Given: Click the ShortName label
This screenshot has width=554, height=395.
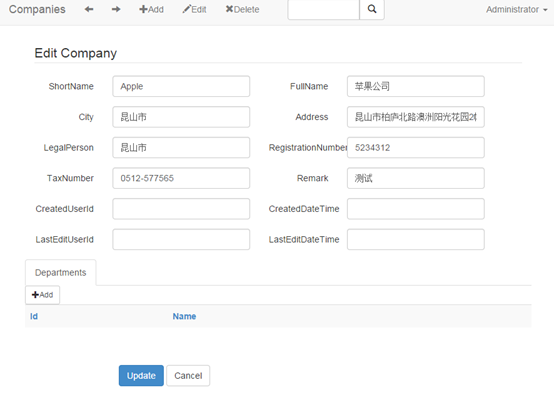Looking at the screenshot, I should pos(71,86).
